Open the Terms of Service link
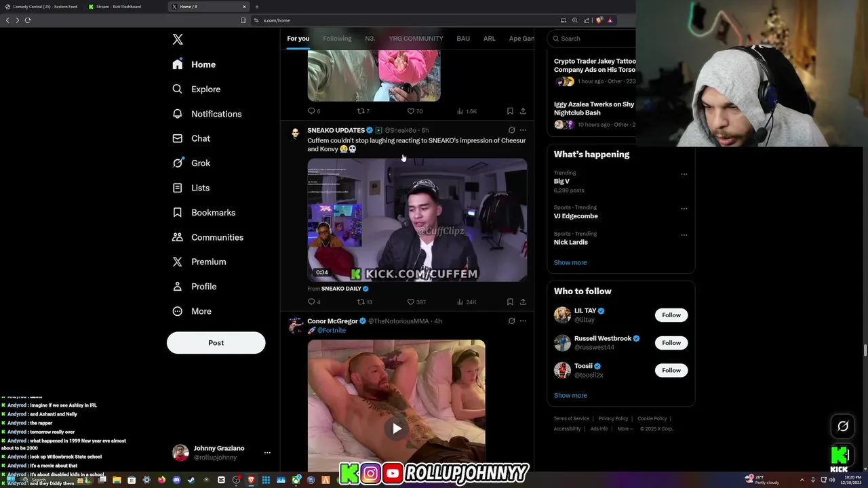 pos(571,419)
